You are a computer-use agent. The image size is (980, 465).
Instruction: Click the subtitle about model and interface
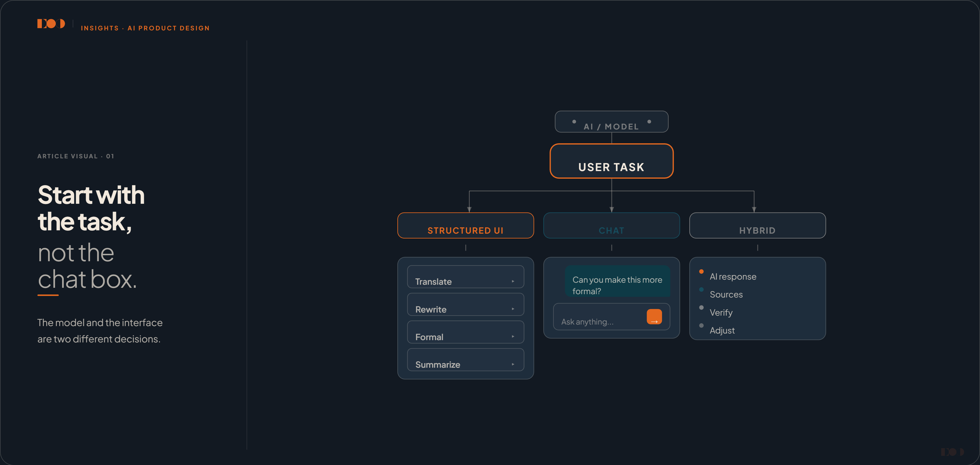(x=100, y=331)
